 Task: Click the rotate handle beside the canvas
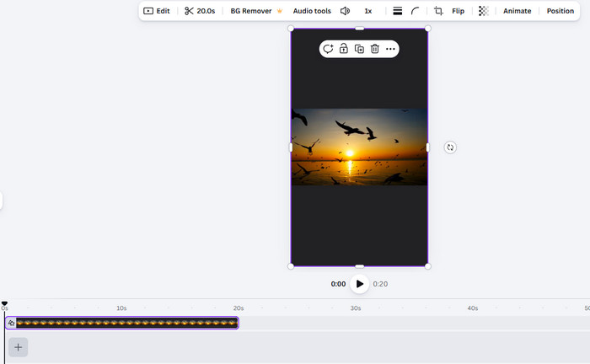tap(450, 147)
